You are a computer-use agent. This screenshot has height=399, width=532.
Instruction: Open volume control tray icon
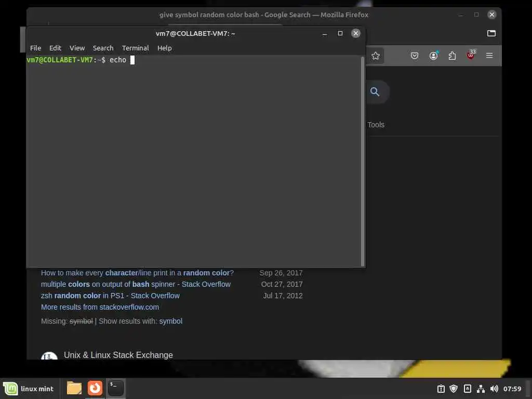494,389
